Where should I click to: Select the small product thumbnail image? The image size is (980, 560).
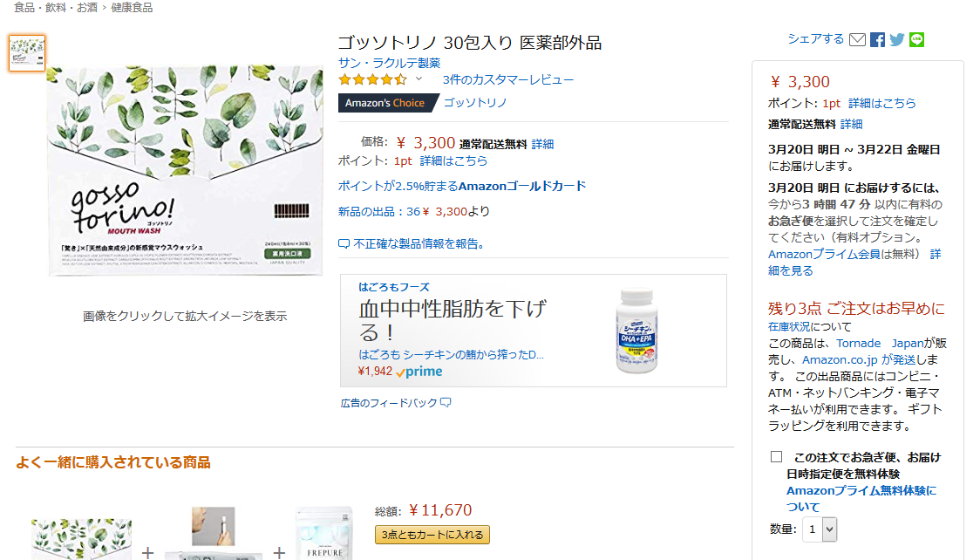click(x=27, y=53)
